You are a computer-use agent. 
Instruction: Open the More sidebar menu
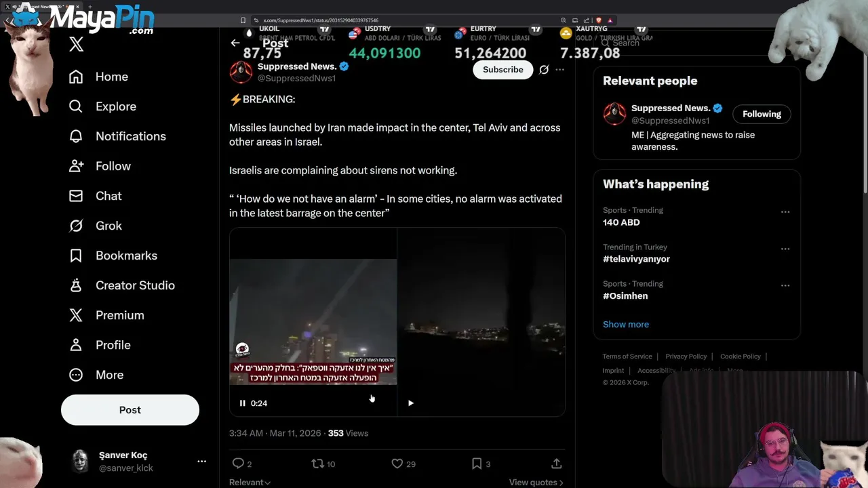[x=96, y=375]
